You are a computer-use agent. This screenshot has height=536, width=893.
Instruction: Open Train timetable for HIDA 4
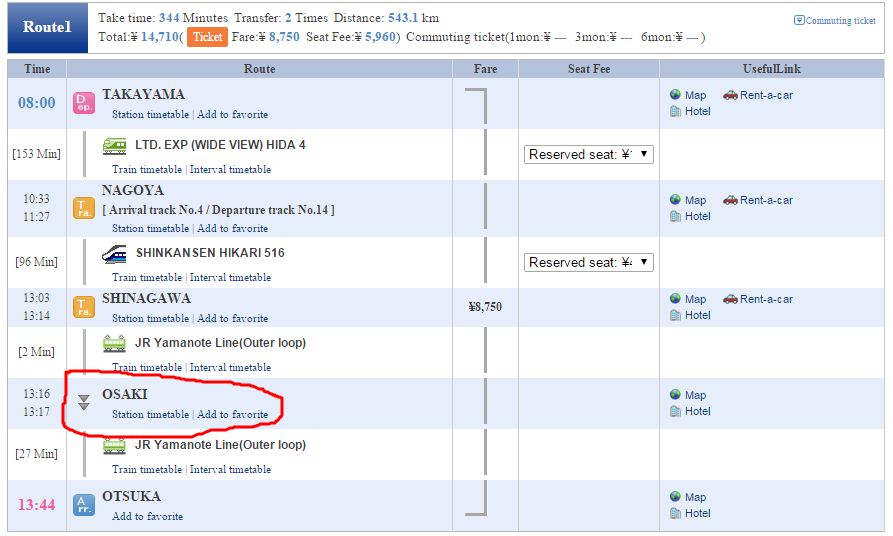pyautogui.click(x=147, y=169)
